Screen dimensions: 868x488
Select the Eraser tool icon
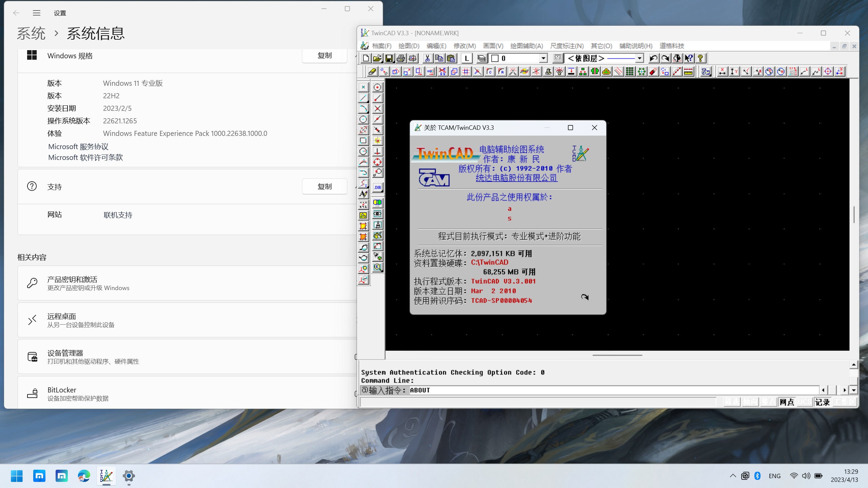[x=372, y=72]
